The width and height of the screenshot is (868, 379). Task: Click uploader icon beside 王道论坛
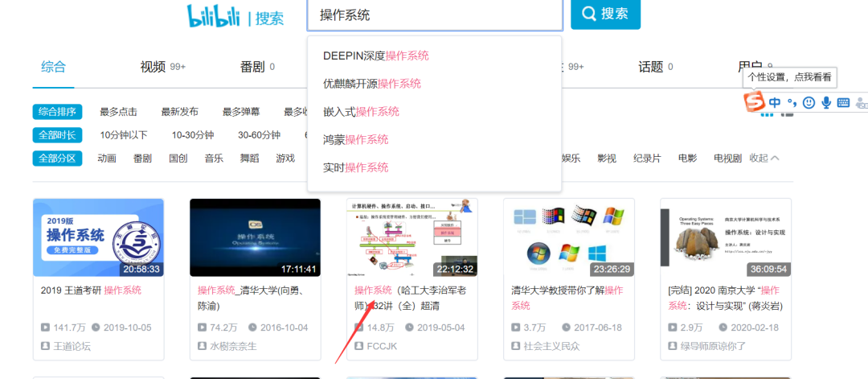pos(45,346)
